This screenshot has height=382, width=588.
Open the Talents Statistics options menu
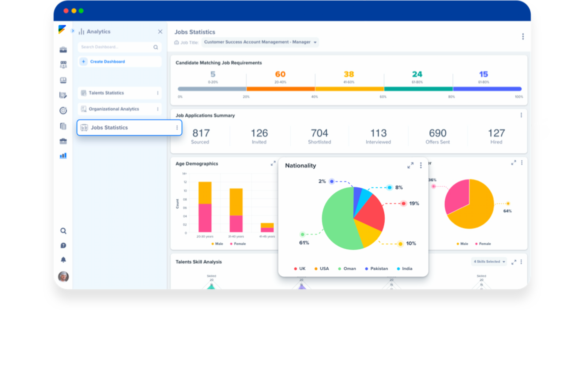pyautogui.click(x=158, y=93)
